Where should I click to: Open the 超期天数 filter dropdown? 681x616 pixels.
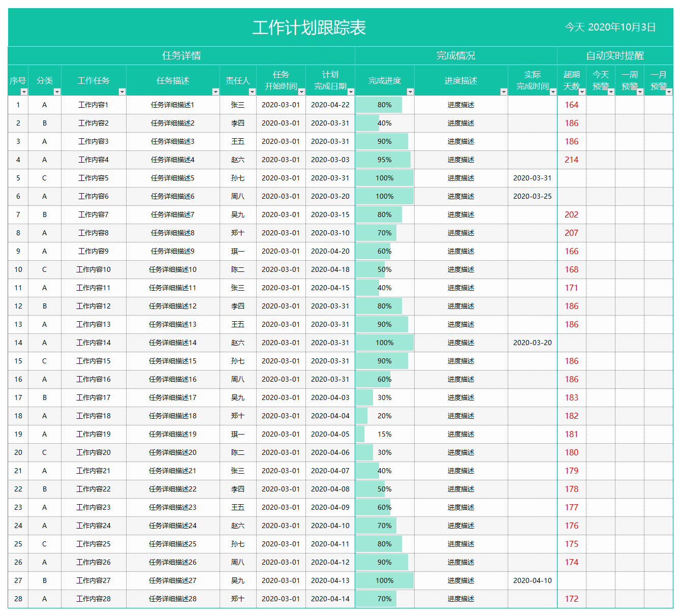[x=582, y=92]
